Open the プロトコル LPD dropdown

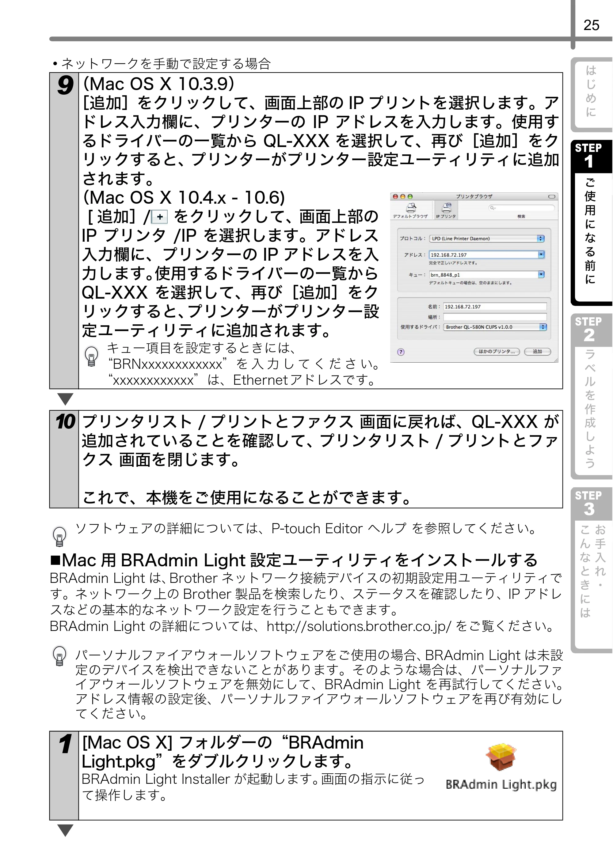pos(487,239)
